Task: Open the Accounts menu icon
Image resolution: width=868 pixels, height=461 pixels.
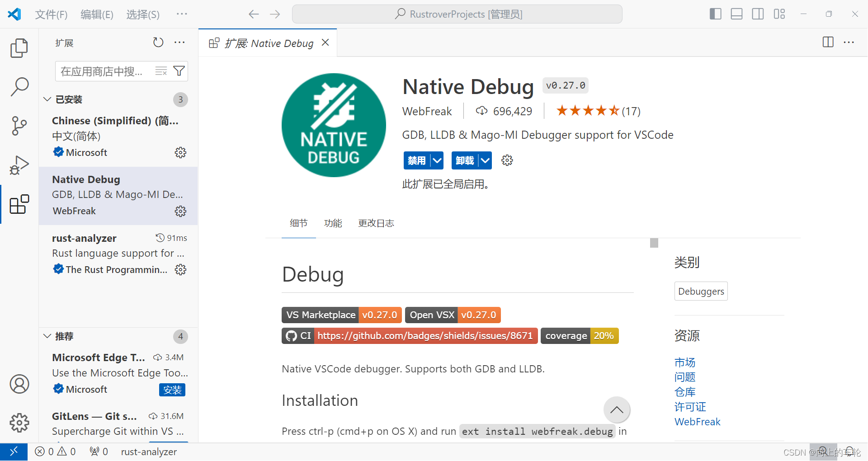Action: point(19,384)
